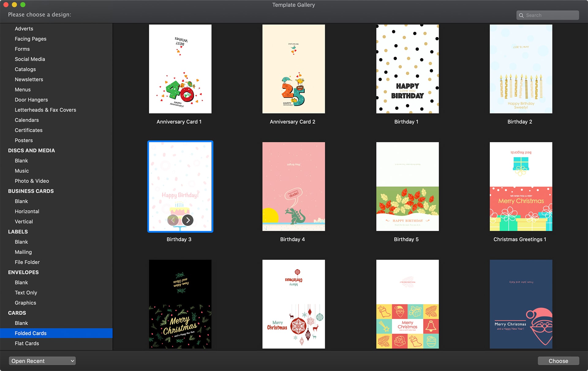The image size is (588, 371).
Task: Pick the Birthday 1 polka dot template
Action: click(x=407, y=69)
